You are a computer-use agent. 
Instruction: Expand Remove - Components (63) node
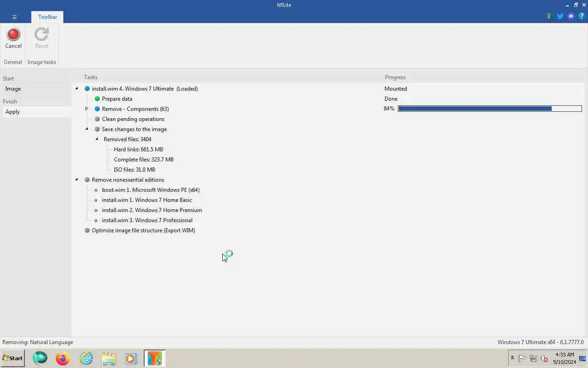coord(86,109)
